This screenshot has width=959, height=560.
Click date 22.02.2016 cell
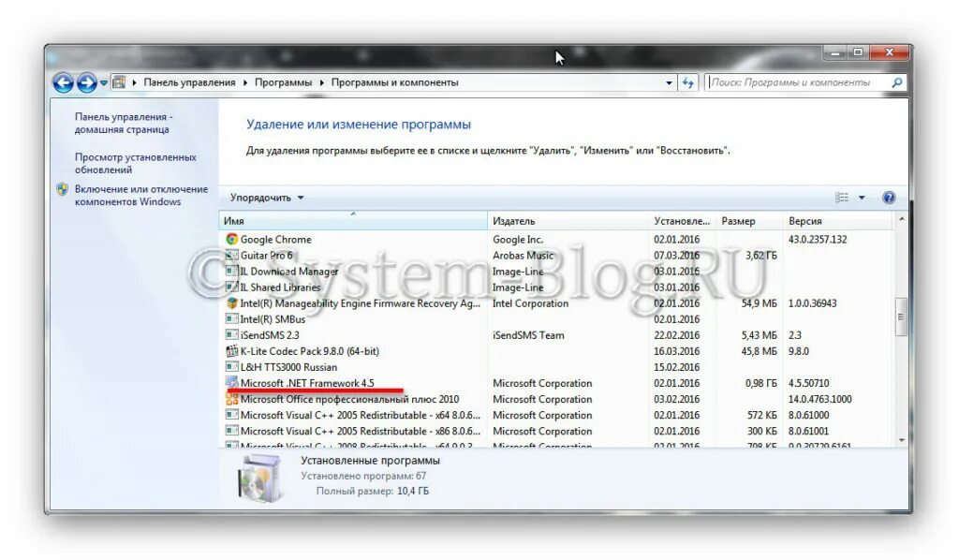pos(676,335)
